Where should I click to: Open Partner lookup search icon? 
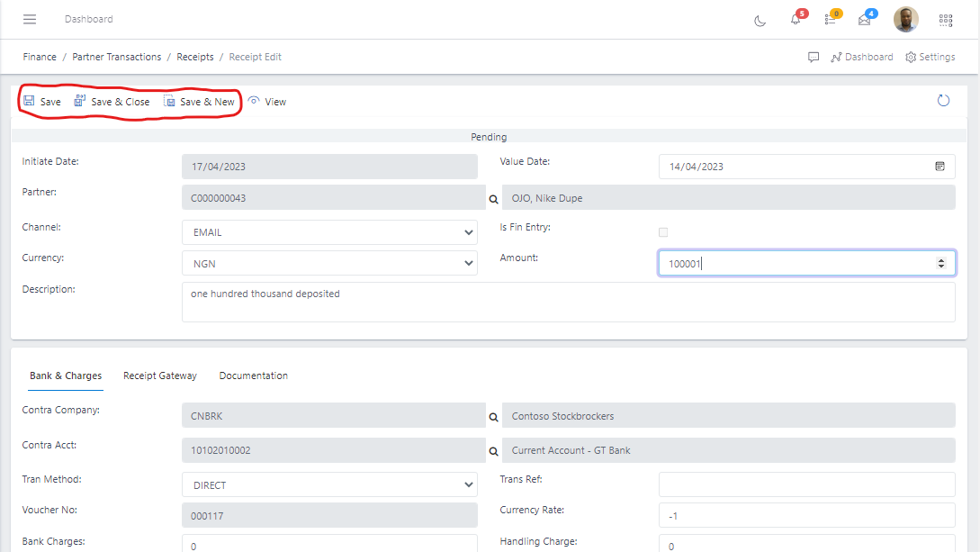[493, 198]
